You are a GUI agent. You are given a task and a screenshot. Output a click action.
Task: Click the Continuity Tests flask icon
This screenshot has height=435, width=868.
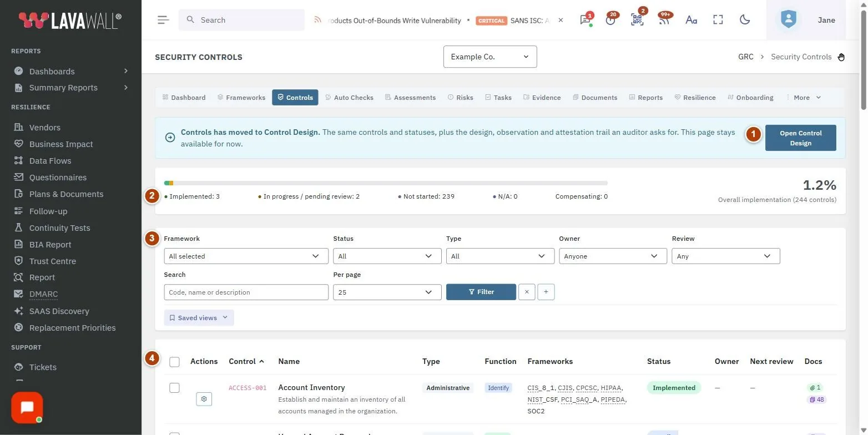tap(19, 227)
